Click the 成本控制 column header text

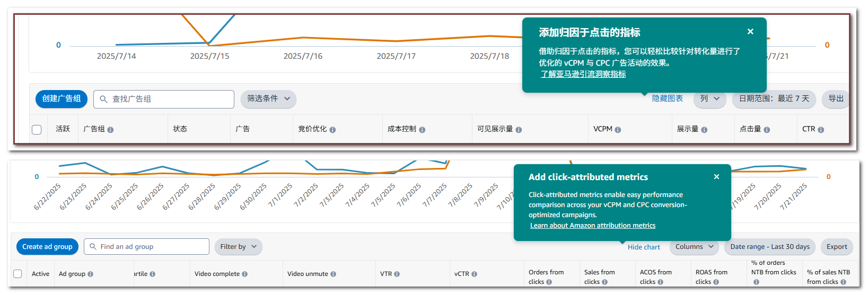(x=402, y=129)
